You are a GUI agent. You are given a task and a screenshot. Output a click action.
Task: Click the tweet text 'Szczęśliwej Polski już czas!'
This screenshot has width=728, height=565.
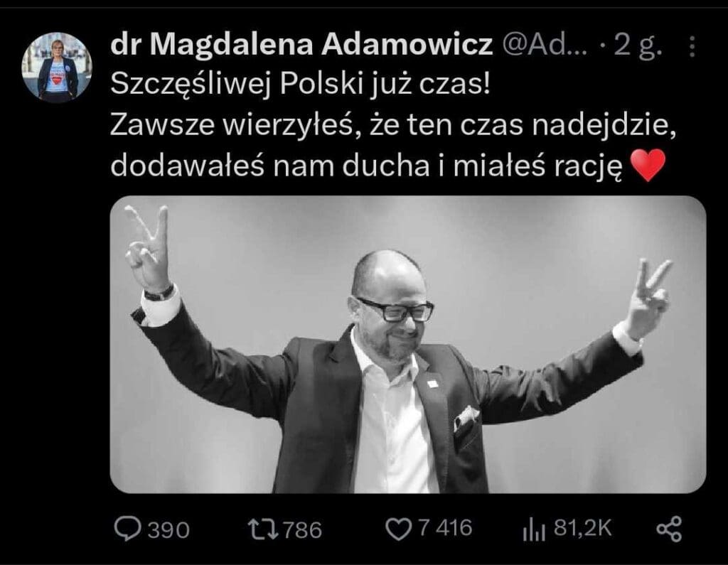301,85
